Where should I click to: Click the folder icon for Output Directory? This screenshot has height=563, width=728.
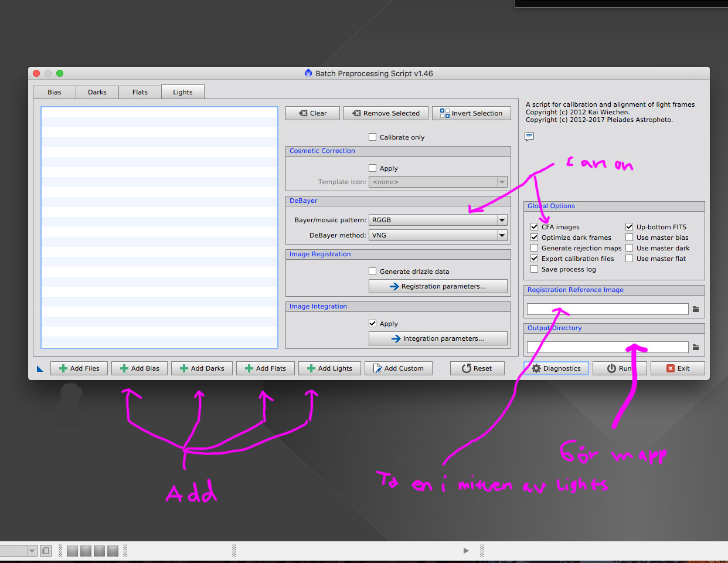click(x=696, y=347)
